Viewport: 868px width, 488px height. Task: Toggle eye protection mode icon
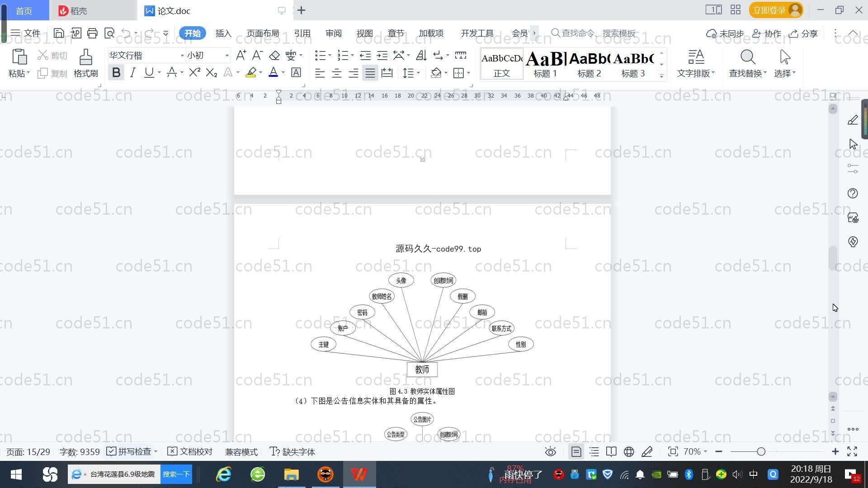(x=550, y=451)
